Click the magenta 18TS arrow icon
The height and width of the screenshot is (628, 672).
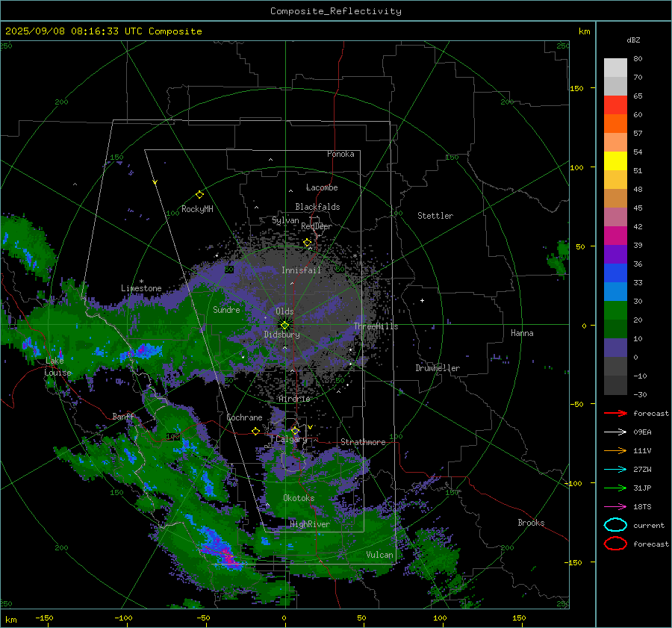615,507
